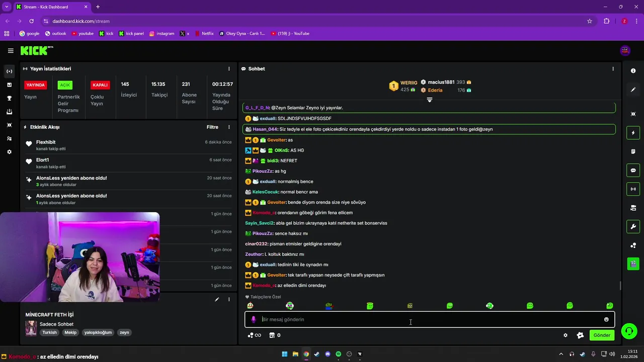The width and height of the screenshot is (644, 362).
Task: Click username Hasan_044 in chat
Action: pos(265,129)
